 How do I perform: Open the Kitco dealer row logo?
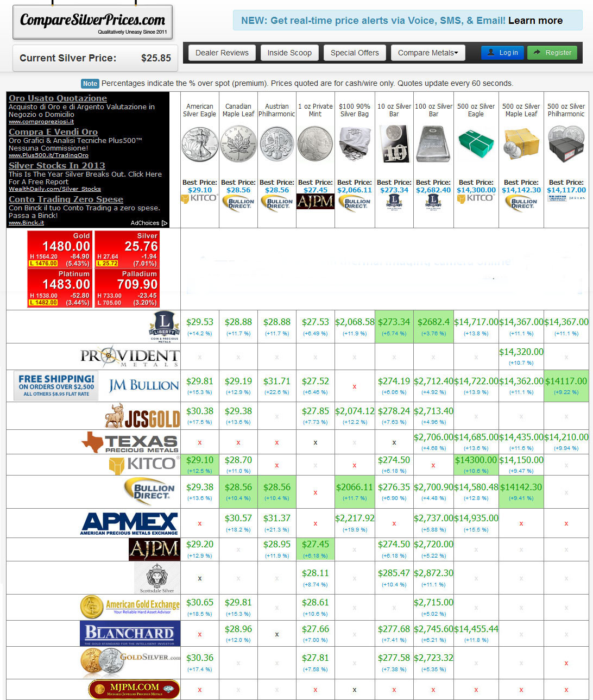click(143, 464)
